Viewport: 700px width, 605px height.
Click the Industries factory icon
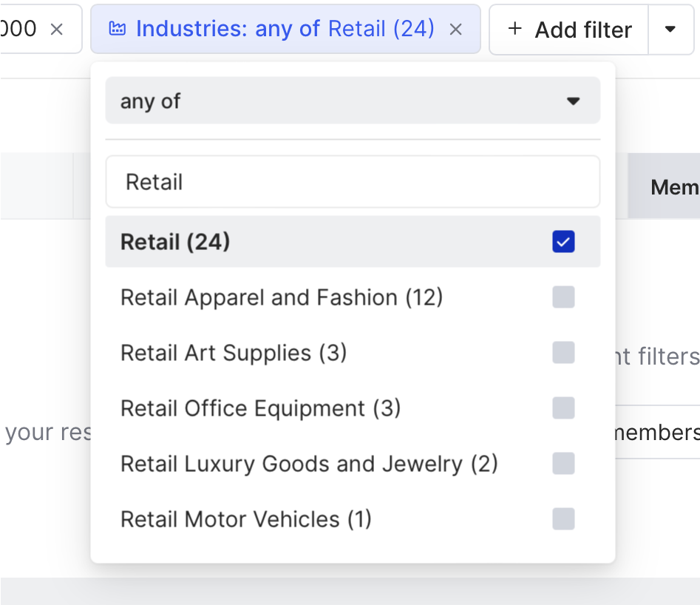pyautogui.click(x=117, y=30)
